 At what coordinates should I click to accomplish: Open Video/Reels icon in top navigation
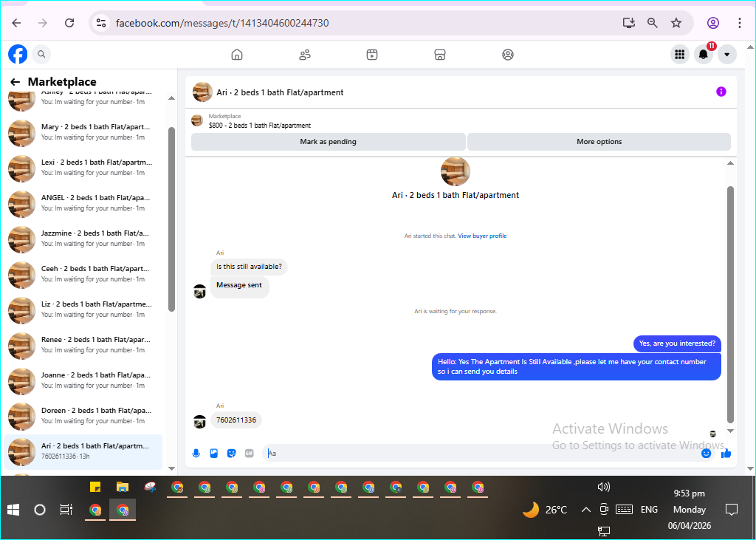click(x=372, y=55)
